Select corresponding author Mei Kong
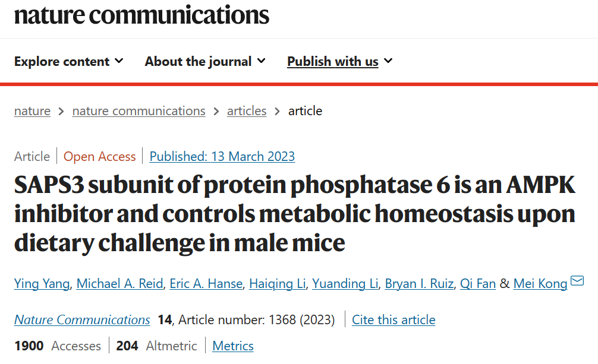This screenshot has width=598, height=364. tap(540, 284)
